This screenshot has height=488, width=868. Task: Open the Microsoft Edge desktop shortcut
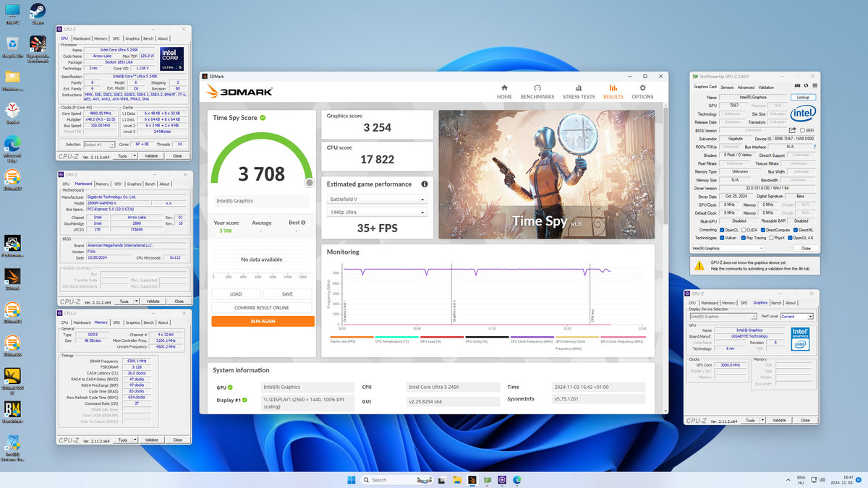click(x=12, y=147)
